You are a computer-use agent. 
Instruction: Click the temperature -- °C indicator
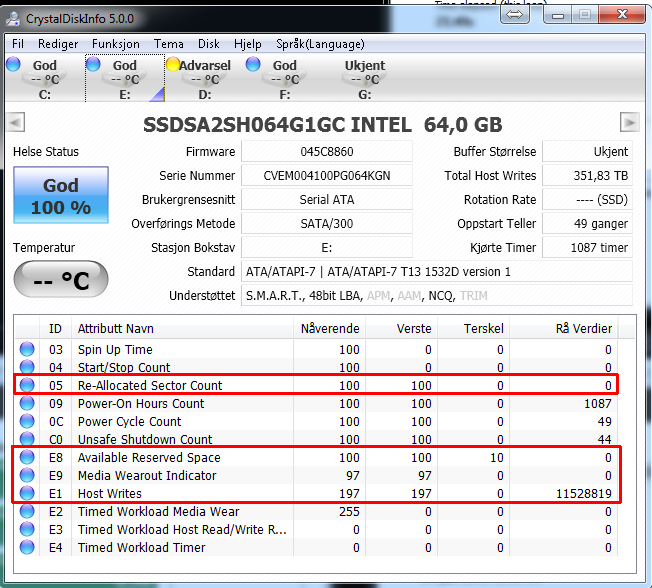61,279
